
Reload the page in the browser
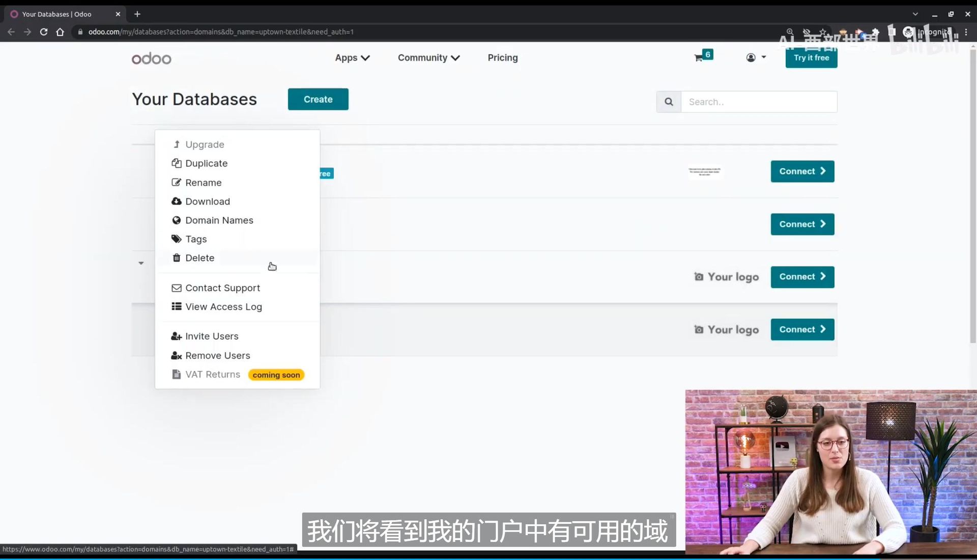44,32
